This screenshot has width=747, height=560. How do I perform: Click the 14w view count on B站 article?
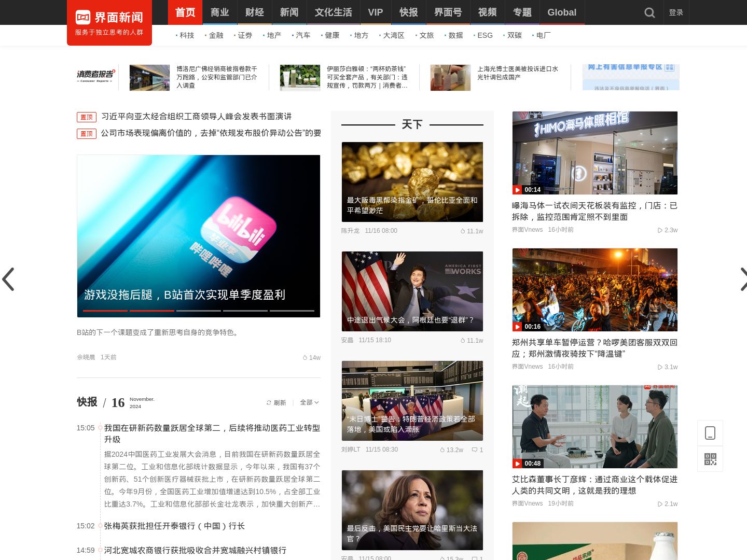[312, 358]
